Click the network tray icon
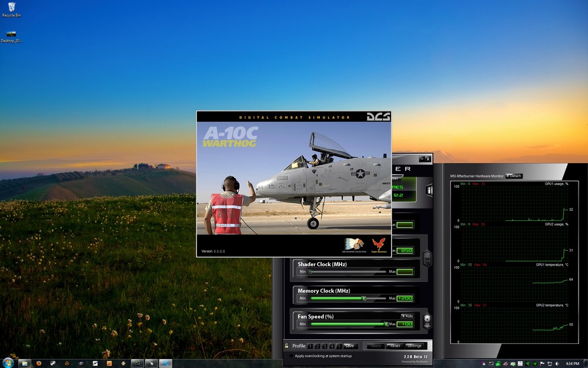 point(550,363)
